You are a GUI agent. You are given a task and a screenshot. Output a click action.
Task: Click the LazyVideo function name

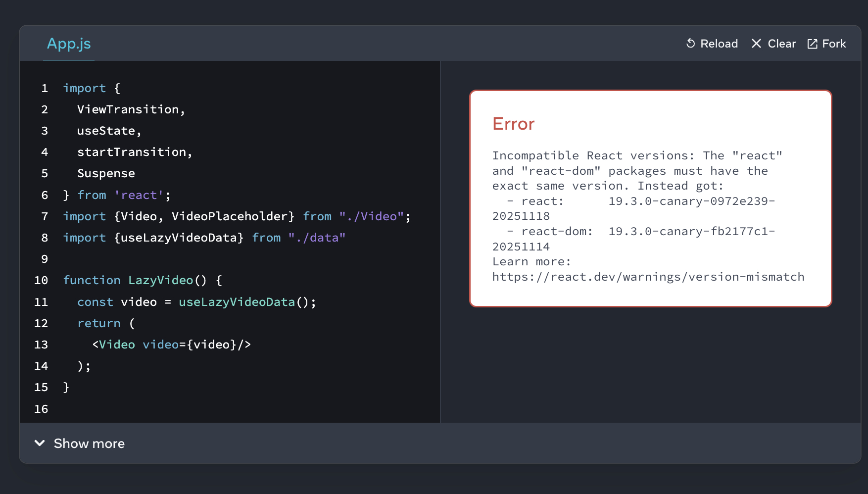pyautogui.click(x=160, y=280)
